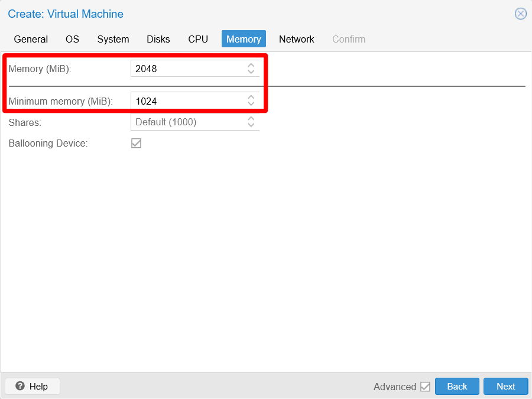Select the System tab

click(113, 39)
